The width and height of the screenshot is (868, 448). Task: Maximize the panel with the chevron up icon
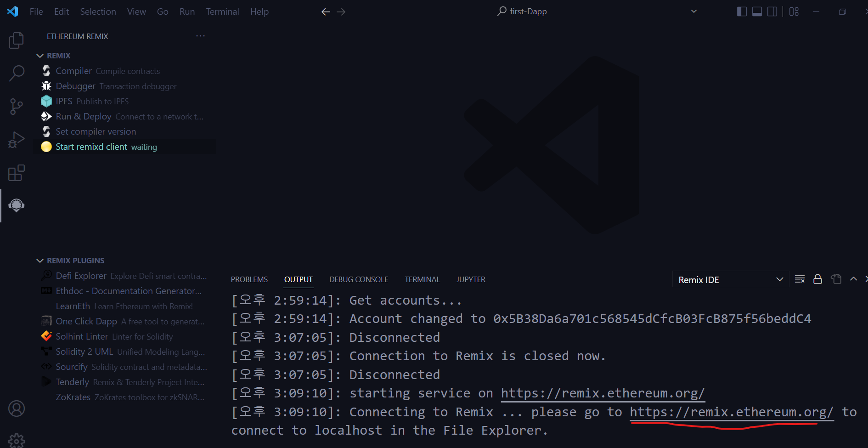pyautogui.click(x=853, y=279)
